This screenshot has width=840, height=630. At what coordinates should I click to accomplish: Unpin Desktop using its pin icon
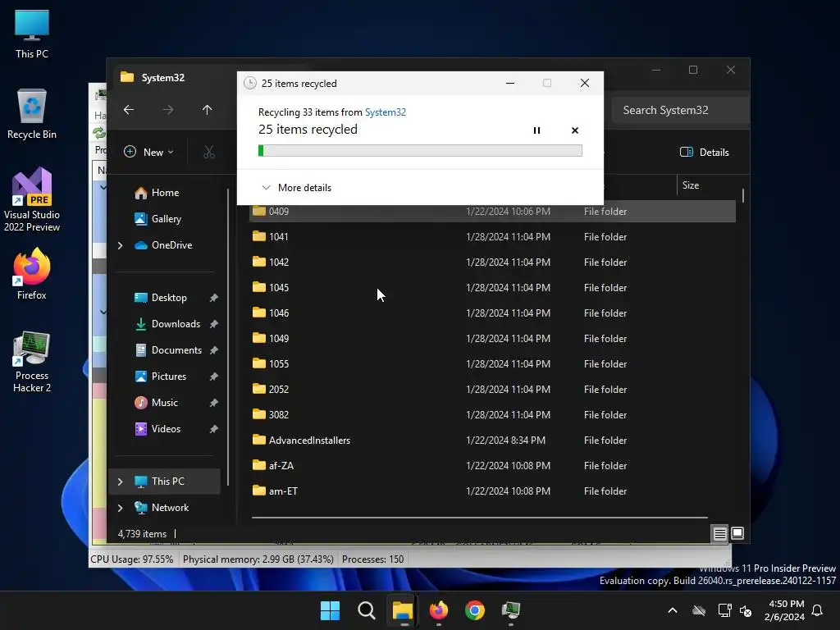tap(214, 298)
